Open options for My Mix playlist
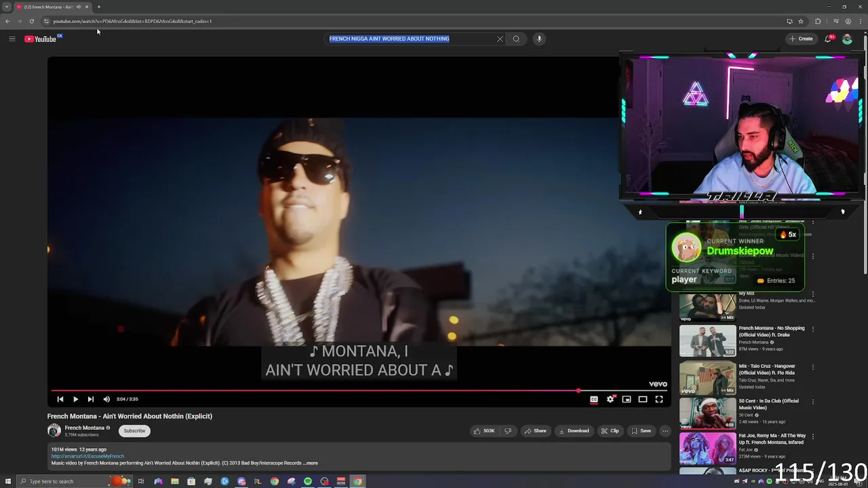Viewport: 868px width, 488px height. (813, 294)
